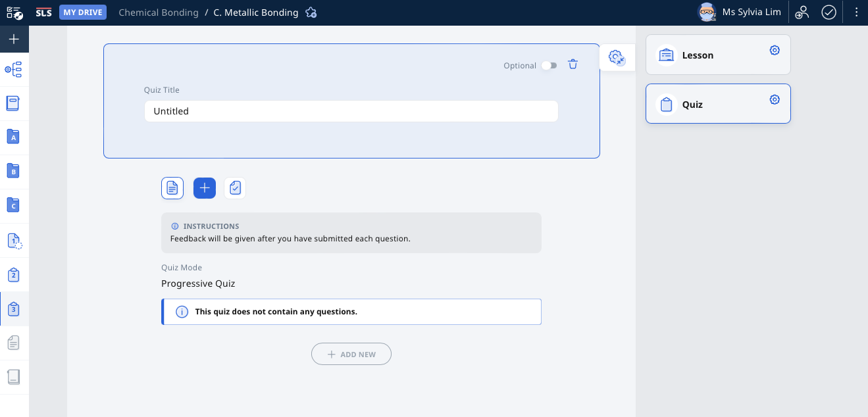Select the page icon in the quiz toolbar
This screenshot has width=868, height=417.
click(172, 188)
